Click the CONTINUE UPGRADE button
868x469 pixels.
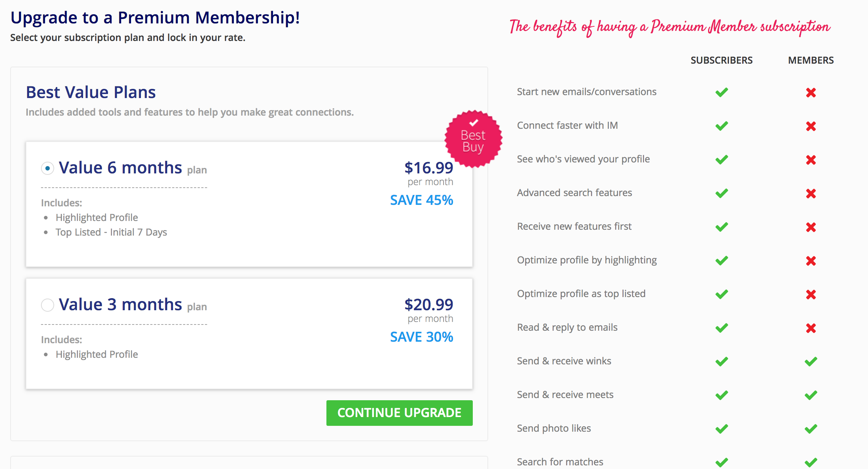point(399,413)
